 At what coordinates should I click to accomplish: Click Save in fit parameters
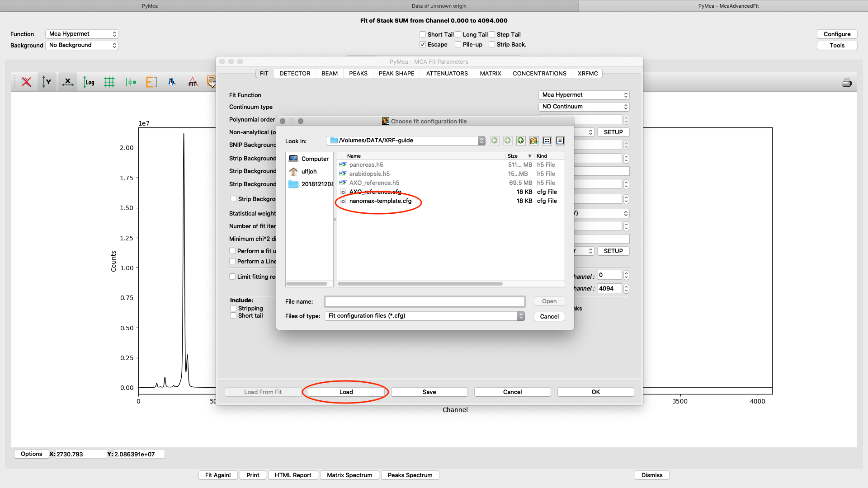pos(429,392)
